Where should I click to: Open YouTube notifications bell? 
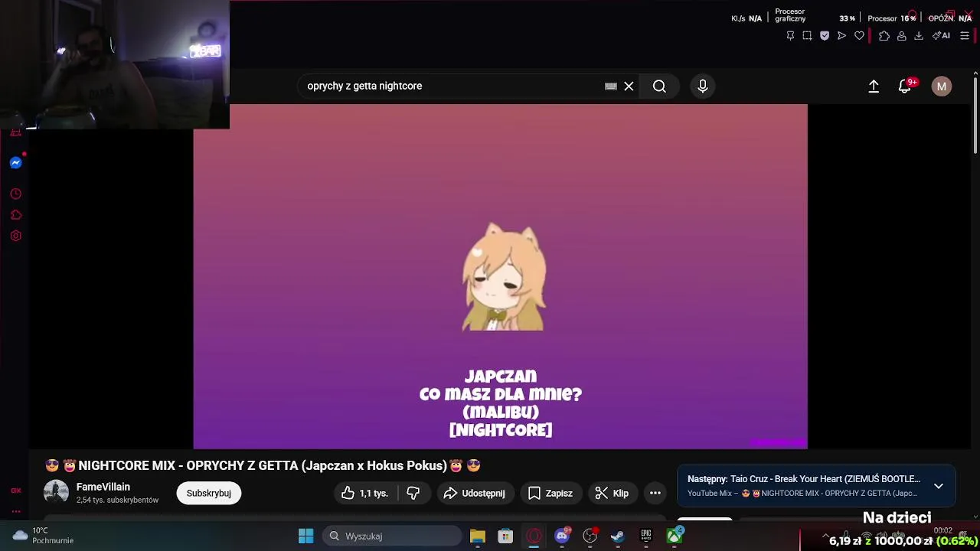906,86
